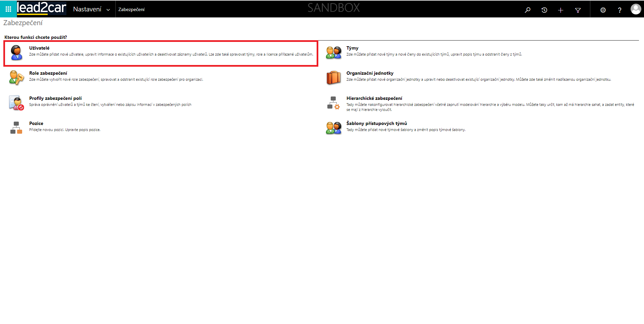Viewport: 644px width, 324px height.
Task: Click the Nastavení menu label
Action: pyautogui.click(x=87, y=9)
